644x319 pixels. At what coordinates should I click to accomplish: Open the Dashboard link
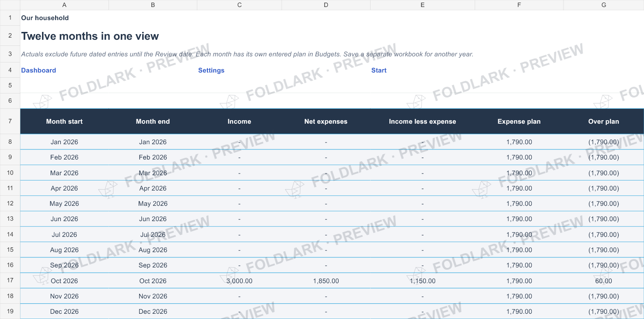pyautogui.click(x=38, y=70)
